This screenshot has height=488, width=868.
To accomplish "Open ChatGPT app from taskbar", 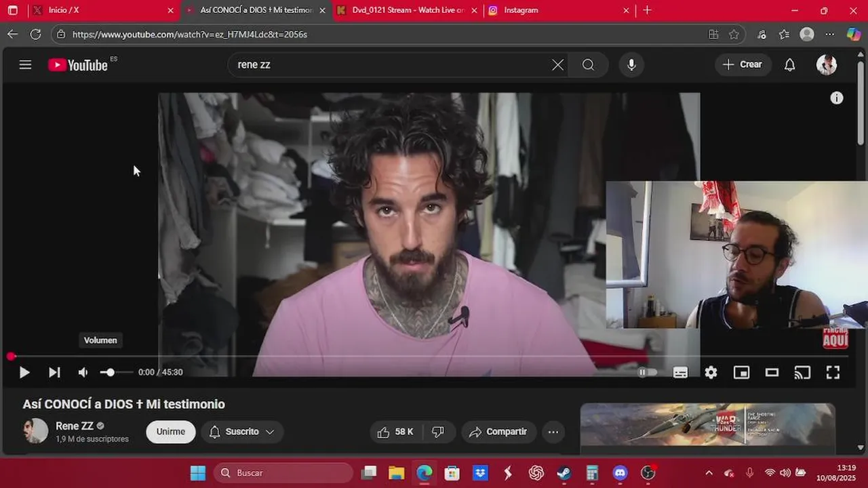I will tap(536, 472).
